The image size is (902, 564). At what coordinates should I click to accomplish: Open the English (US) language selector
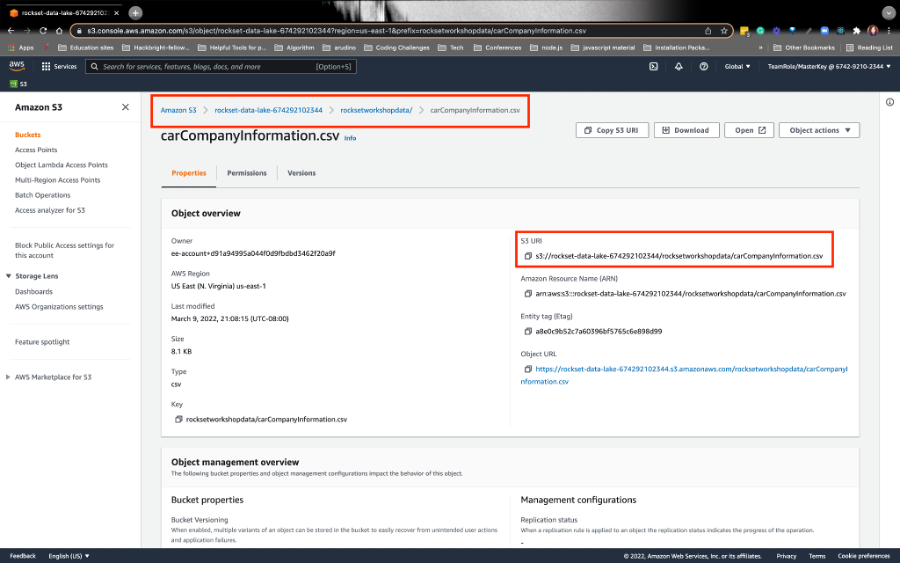pyautogui.click(x=69, y=556)
